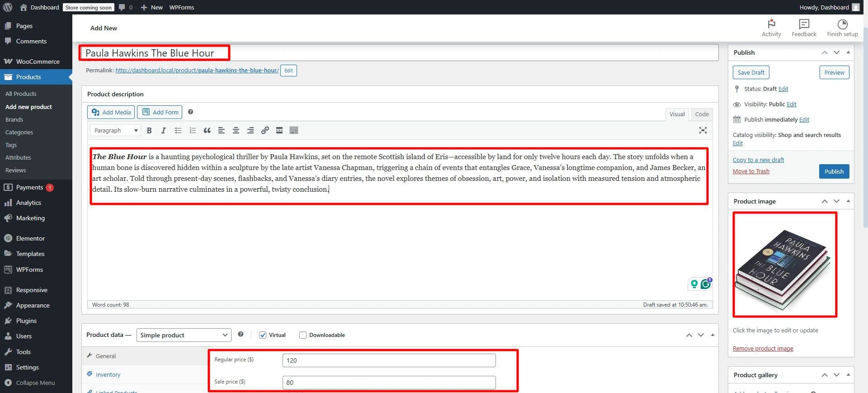Select the General product data tab
868x393 pixels.
point(145,356)
